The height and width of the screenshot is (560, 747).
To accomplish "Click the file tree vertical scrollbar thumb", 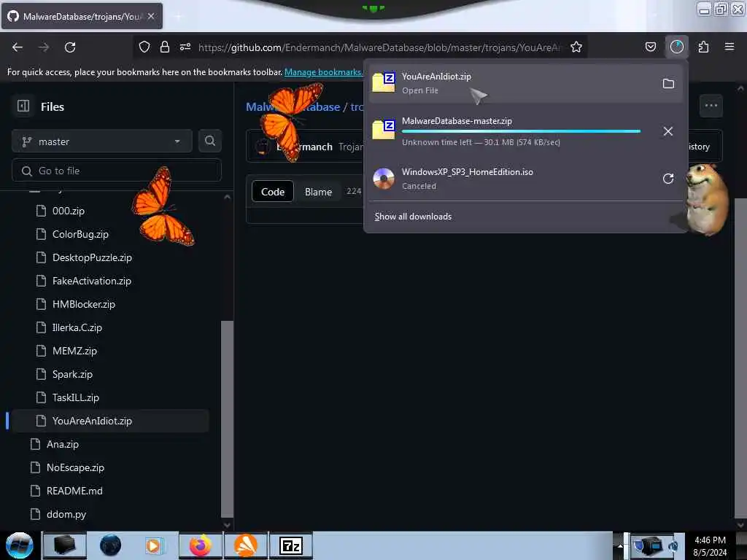I will click(228, 419).
